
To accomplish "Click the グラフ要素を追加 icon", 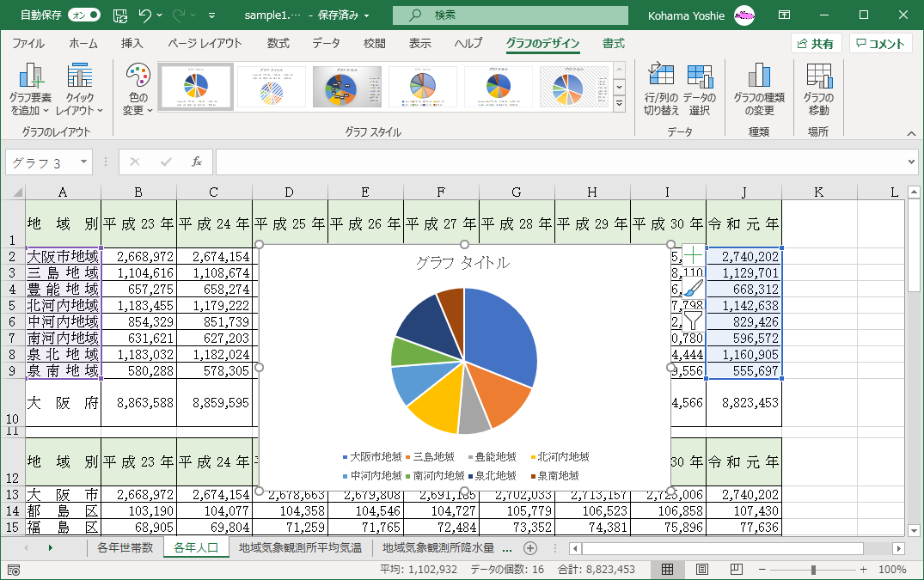I will point(31,89).
